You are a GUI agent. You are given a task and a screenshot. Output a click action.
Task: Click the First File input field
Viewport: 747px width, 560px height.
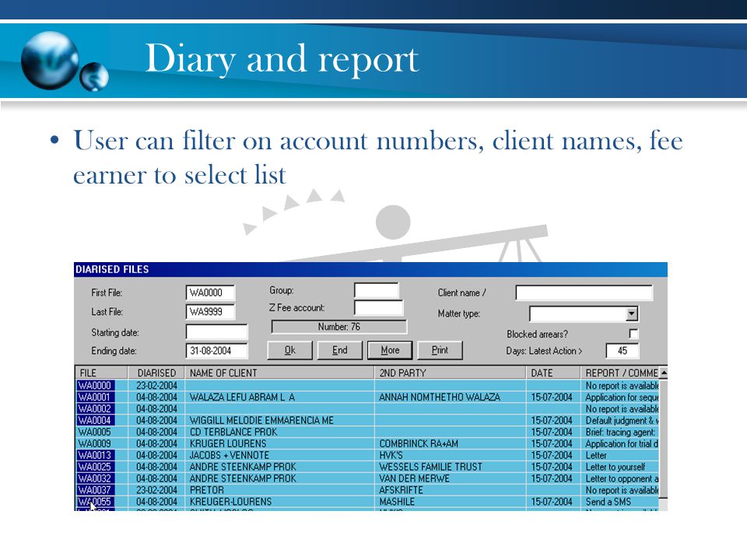pyautogui.click(x=210, y=292)
